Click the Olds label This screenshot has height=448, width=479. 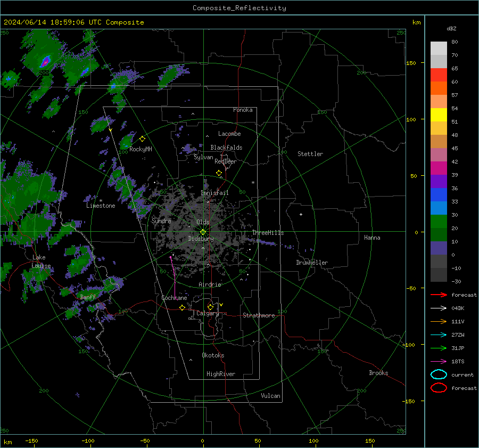(203, 222)
